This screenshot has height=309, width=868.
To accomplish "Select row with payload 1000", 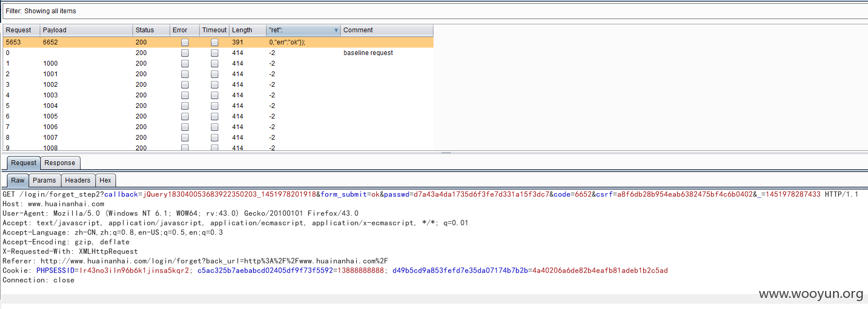I will point(218,63).
